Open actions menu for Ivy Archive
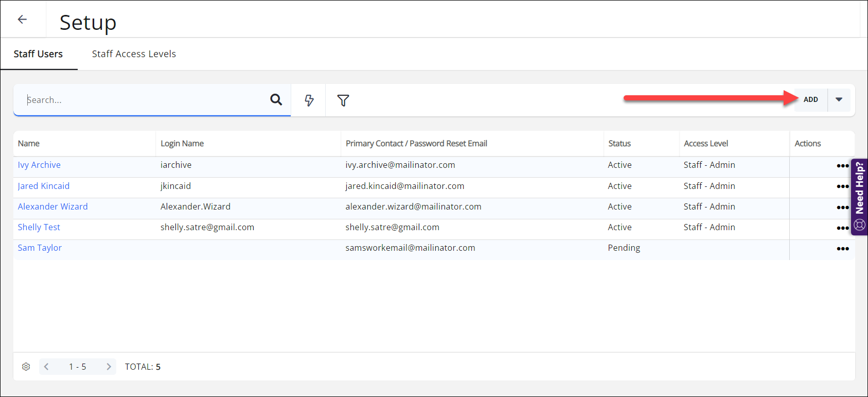Image resolution: width=868 pixels, height=397 pixels. 843,166
